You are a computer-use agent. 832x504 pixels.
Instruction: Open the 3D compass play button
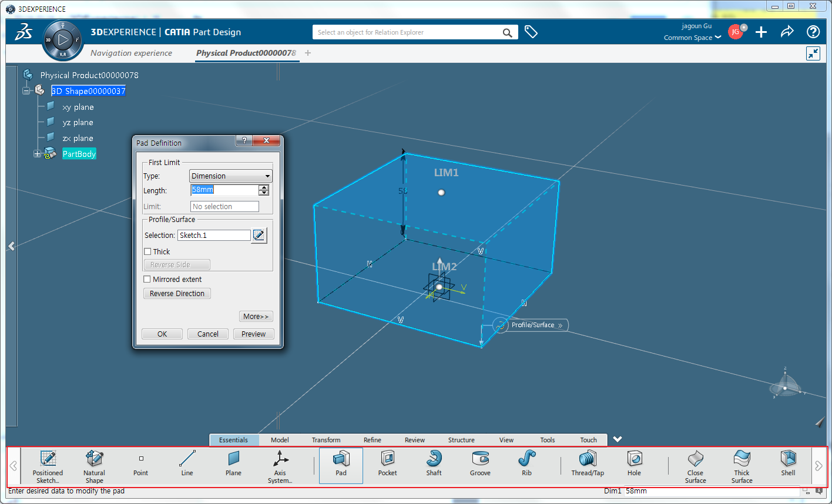(63, 40)
